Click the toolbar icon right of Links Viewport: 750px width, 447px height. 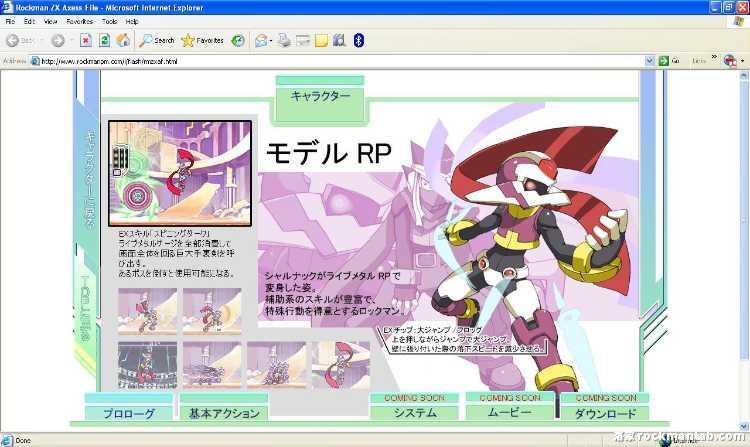click(730, 61)
